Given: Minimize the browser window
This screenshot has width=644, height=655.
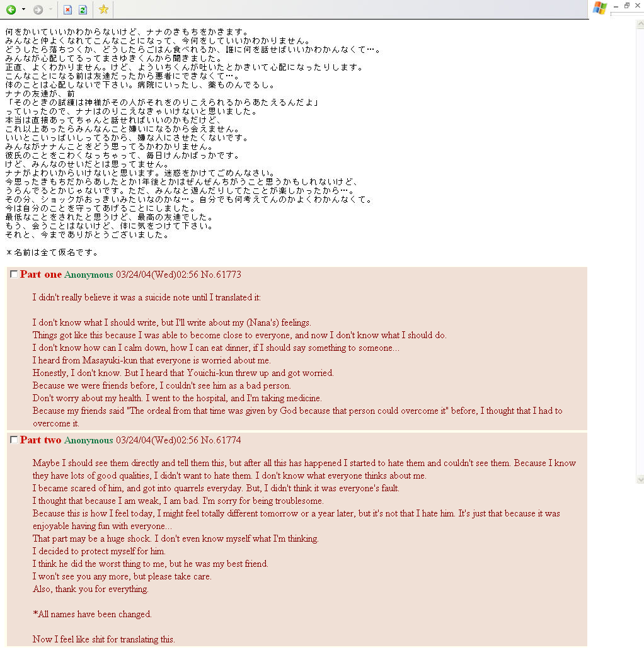Looking at the screenshot, I should click(x=616, y=6).
